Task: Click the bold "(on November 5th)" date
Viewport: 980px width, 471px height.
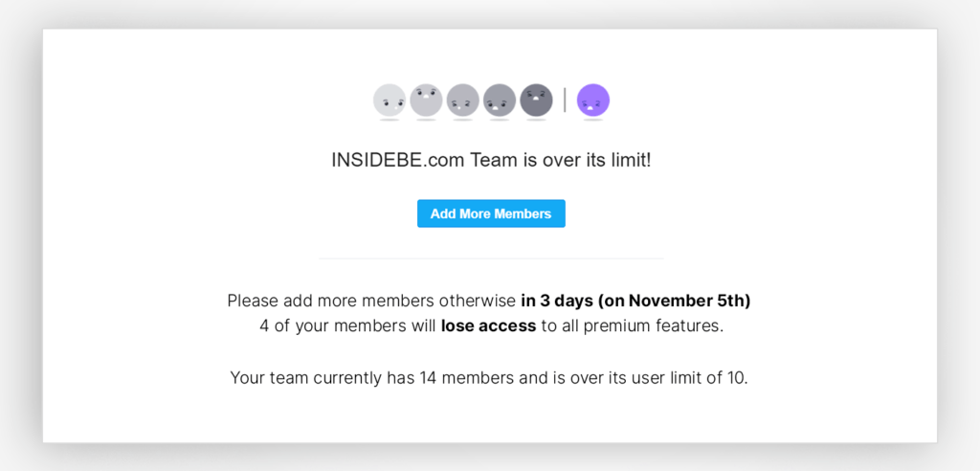Action: pos(675,301)
